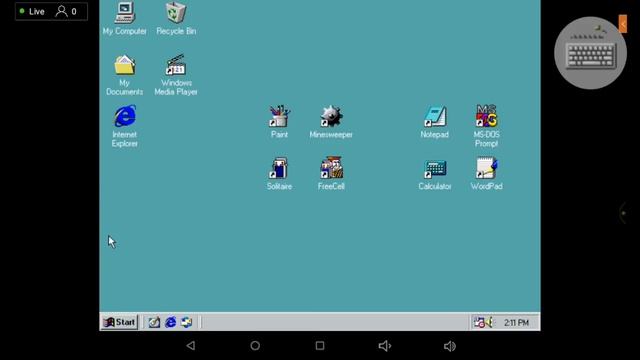This screenshot has height=360, width=640.
Task: Tap the volume down navigation icon
Action: pyautogui.click(x=384, y=346)
